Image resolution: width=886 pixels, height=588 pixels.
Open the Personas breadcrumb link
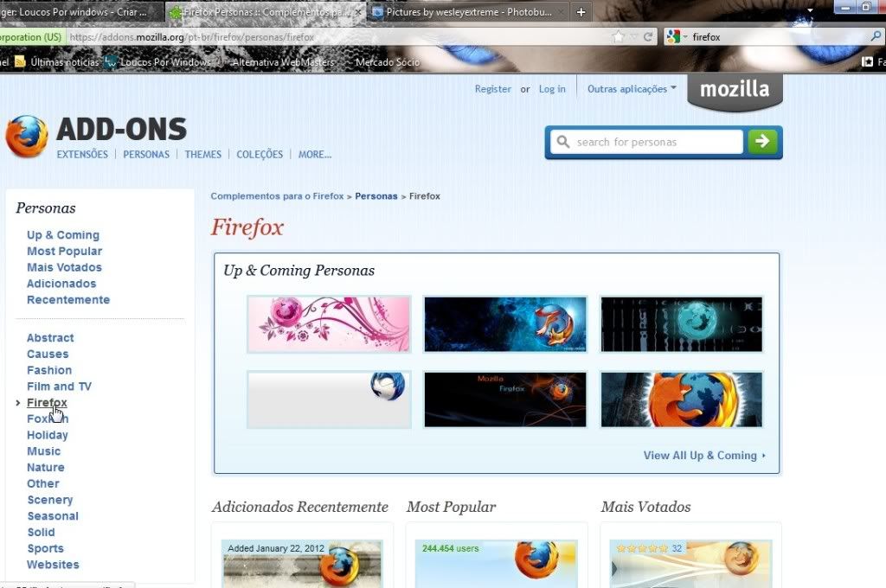(376, 196)
